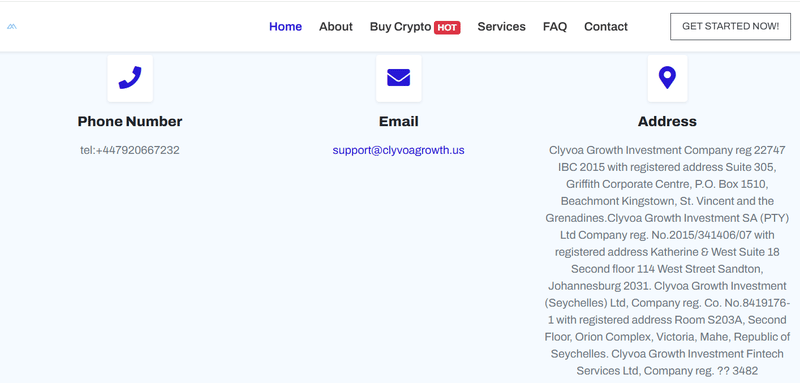Click 'Beachmont Kingstown, St. Vincent and the' line

click(x=667, y=201)
